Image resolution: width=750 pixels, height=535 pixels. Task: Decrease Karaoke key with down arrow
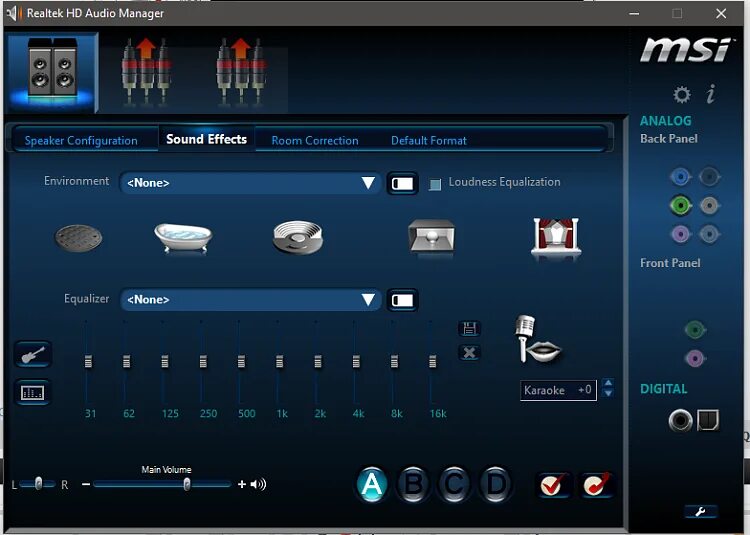(x=608, y=393)
